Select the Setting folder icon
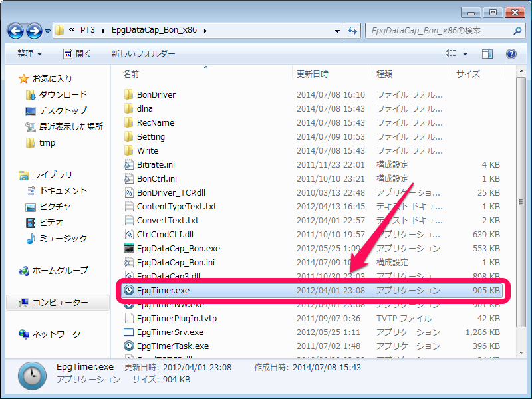The image size is (532, 399). 128,136
